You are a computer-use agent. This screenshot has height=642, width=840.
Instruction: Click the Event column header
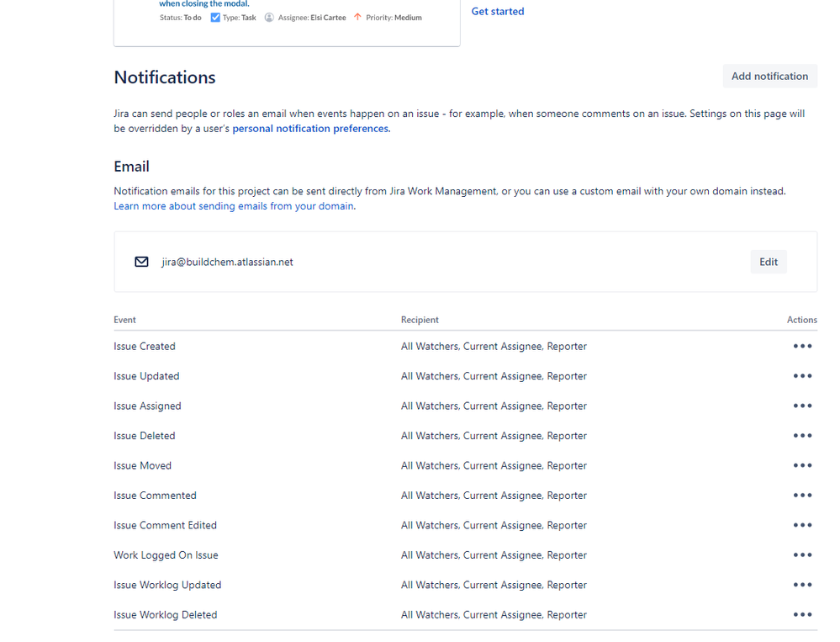point(124,320)
